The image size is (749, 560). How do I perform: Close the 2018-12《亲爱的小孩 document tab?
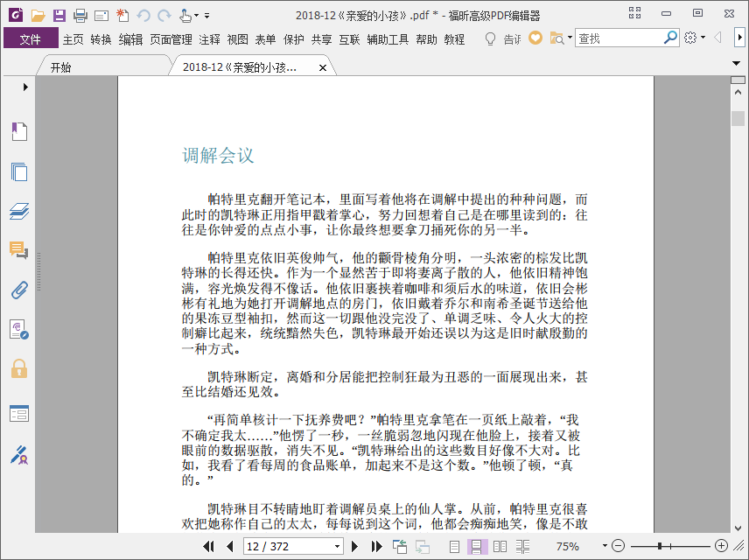[x=323, y=68]
